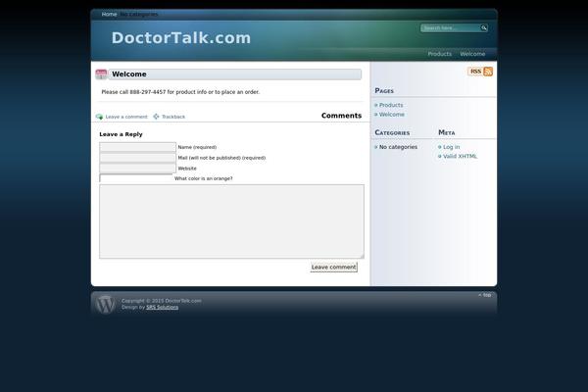
Task: Click the phone number text 888-297-4457
Action: pos(147,92)
